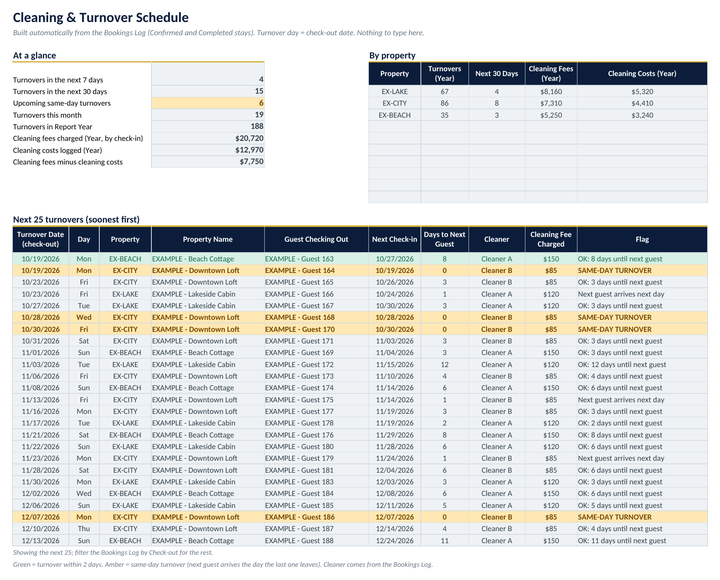
Task: Click the 'Days to Next Guest' column header
Action: coord(444,239)
